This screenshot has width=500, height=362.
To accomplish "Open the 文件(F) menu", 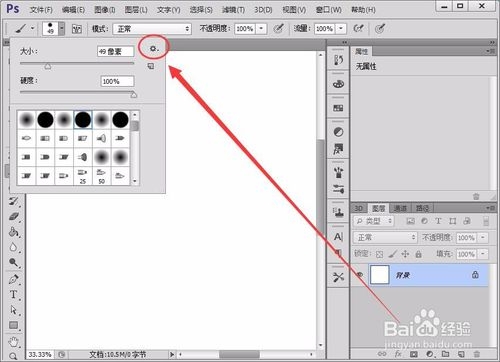I will (41, 10).
